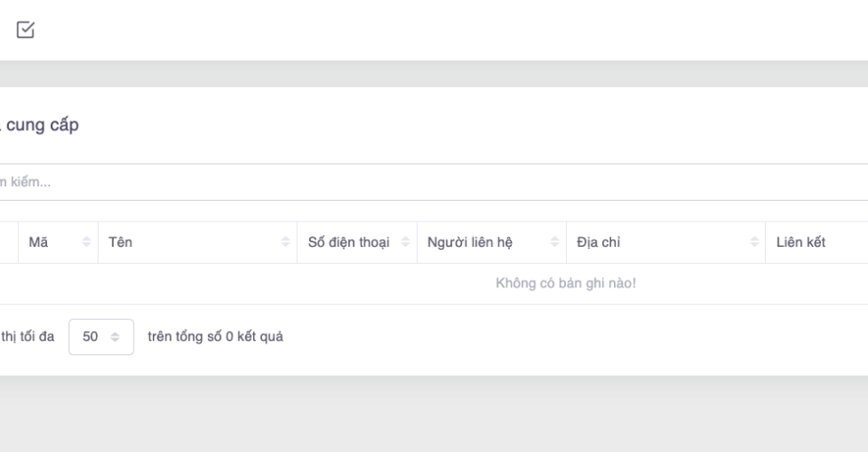This screenshot has width=868, height=452.
Task: Click the up/down arrows in the page size box
Action: [115, 336]
